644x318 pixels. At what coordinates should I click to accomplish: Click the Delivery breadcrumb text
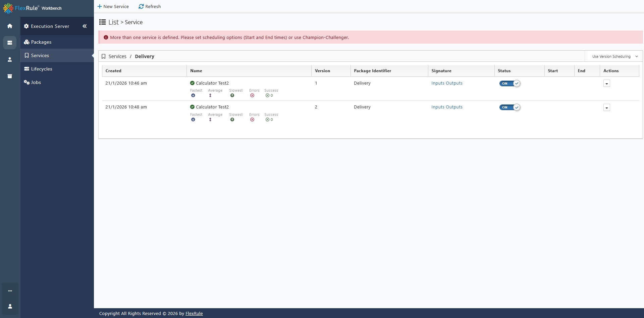[x=145, y=56]
